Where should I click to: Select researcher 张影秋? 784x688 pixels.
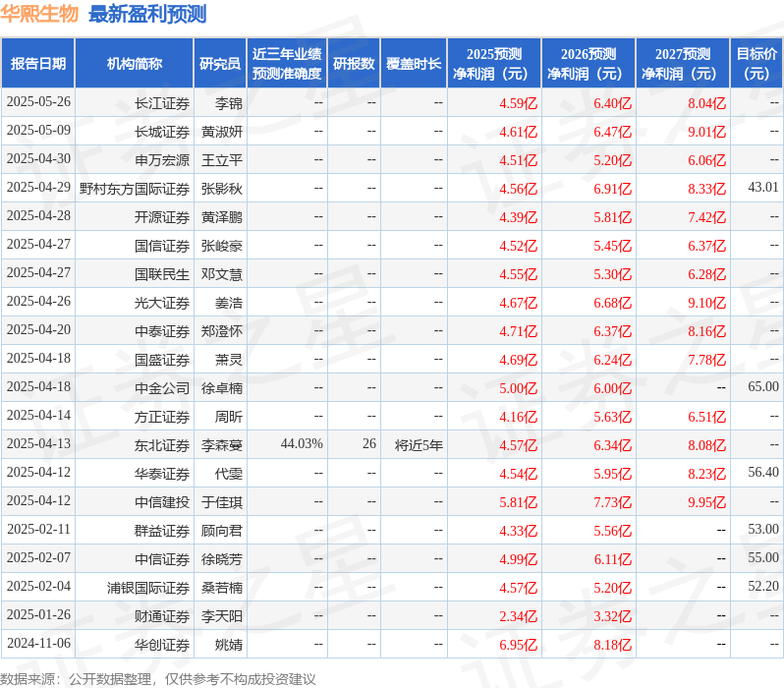tap(221, 189)
